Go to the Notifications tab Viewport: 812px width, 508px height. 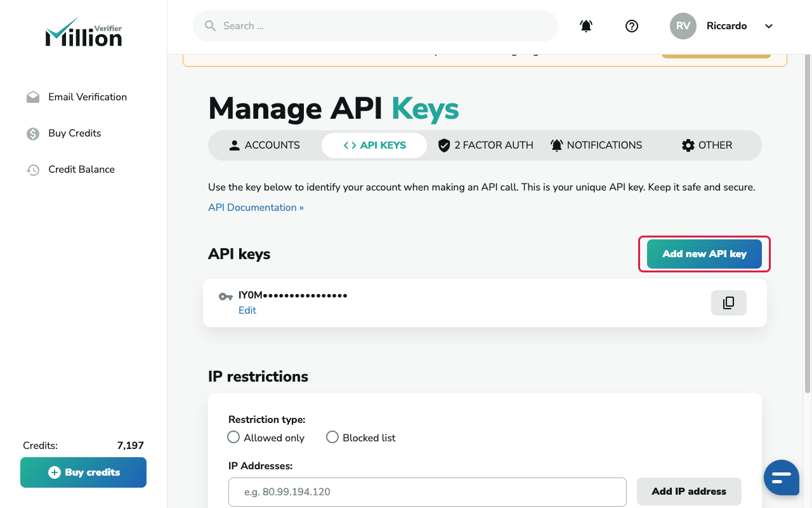point(596,145)
